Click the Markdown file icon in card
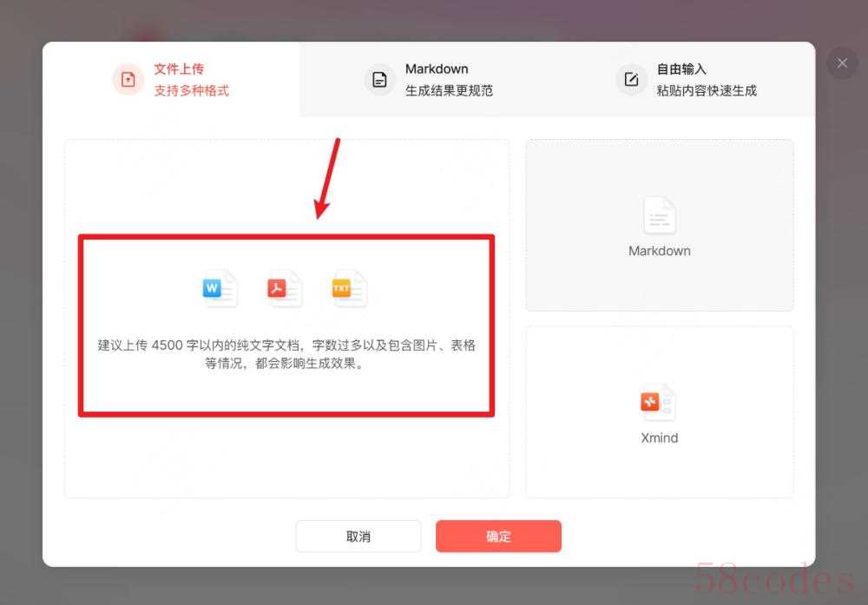 click(x=660, y=215)
